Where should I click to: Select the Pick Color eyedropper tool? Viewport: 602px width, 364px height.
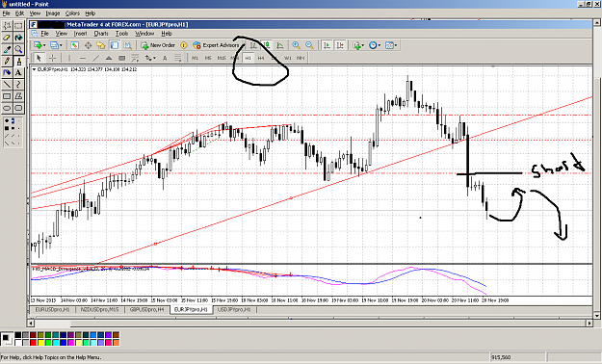click(7, 49)
